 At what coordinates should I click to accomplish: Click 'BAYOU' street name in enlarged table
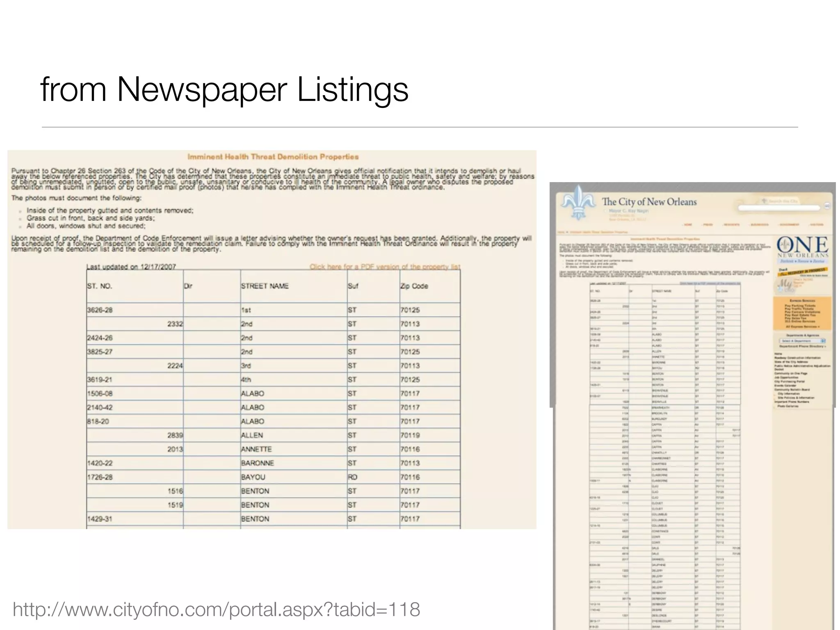point(253,477)
